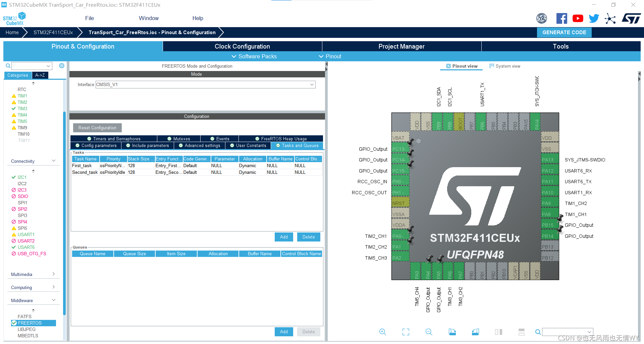Click the PA13 pin on the chip
This screenshot has height=344, width=644.
click(550, 160)
